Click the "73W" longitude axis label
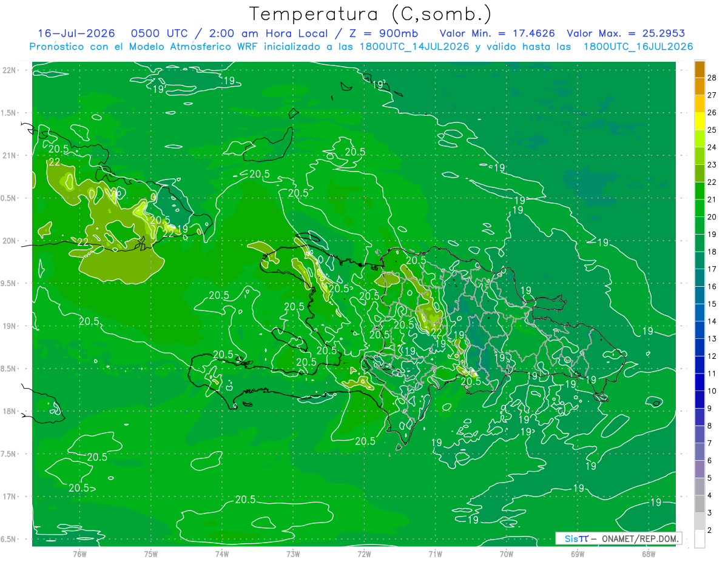The height and width of the screenshot is (562, 728). (293, 554)
